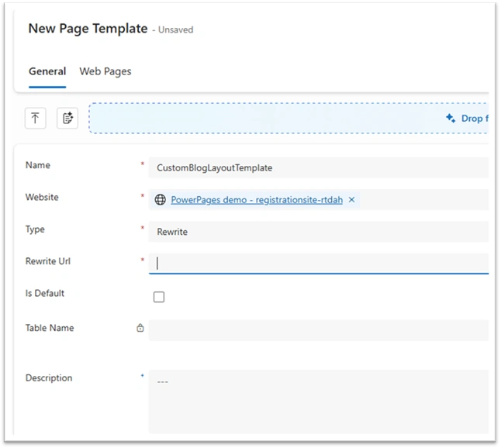501x448 pixels.
Task: Click the Table Name locked field
Action: pos(319,330)
